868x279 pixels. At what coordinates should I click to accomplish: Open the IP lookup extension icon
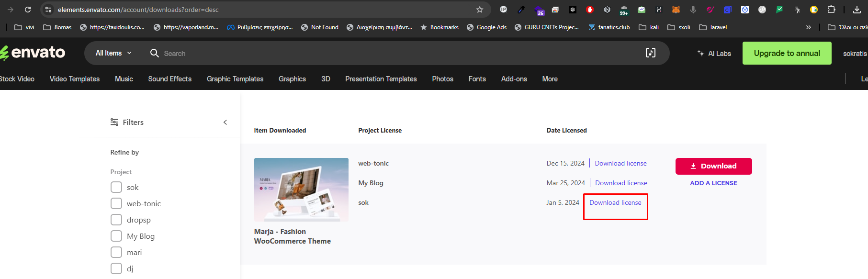[x=503, y=9]
